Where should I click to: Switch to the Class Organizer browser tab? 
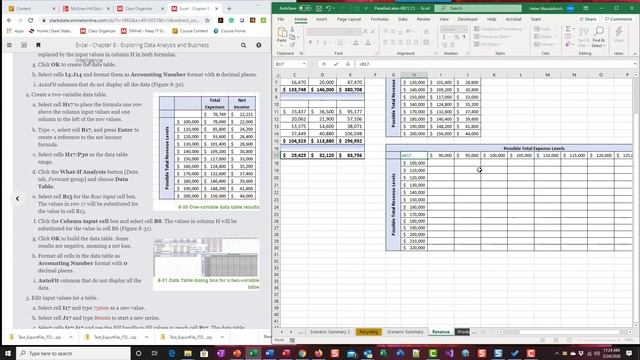[x=140, y=8]
